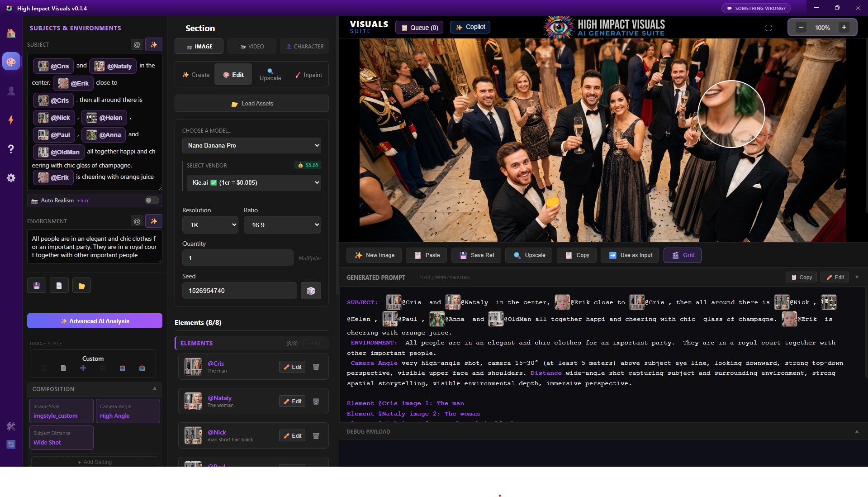Edit the @Nataly element
The image size is (868, 497).
[x=292, y=401]
